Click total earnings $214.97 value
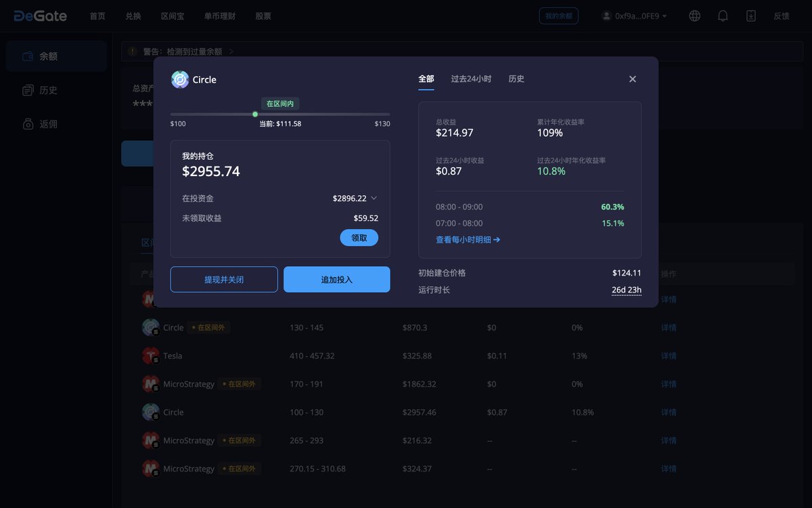Screen dimensions: 812x508 455,133
